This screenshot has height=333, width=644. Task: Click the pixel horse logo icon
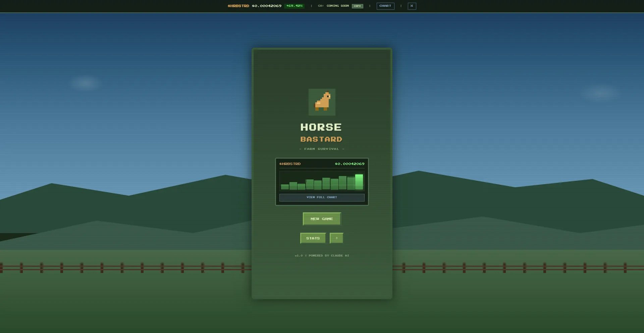(x=322, y=102)
